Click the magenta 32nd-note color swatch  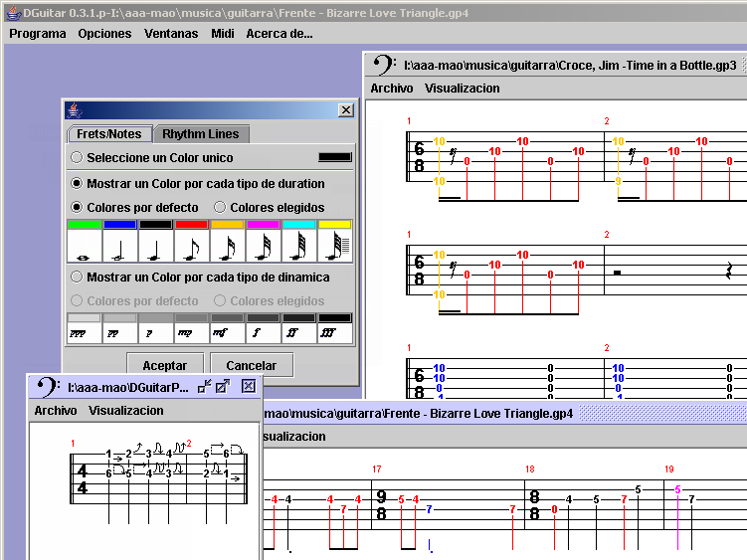pos(263,225)
